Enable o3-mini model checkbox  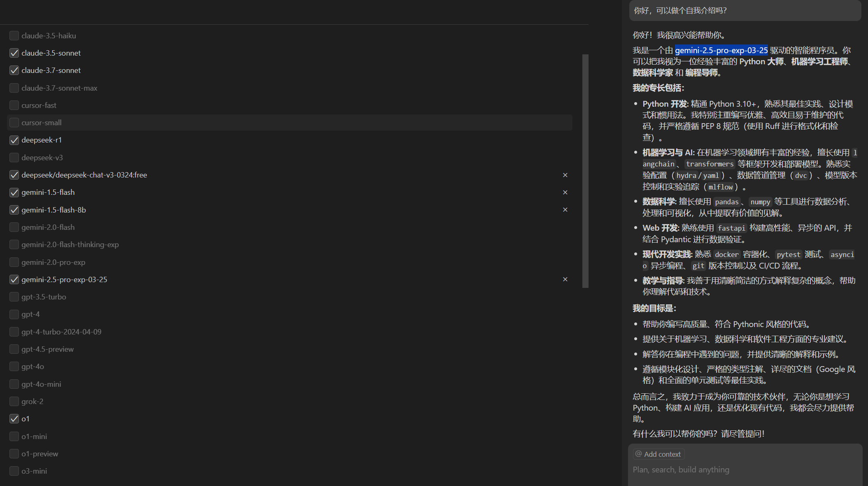click(x=14, y=471)
